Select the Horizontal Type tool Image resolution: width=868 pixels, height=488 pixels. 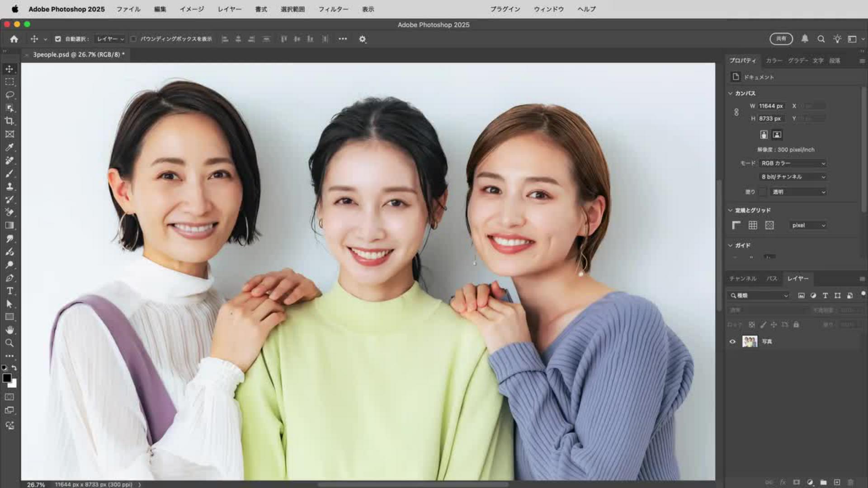point(9,291)
